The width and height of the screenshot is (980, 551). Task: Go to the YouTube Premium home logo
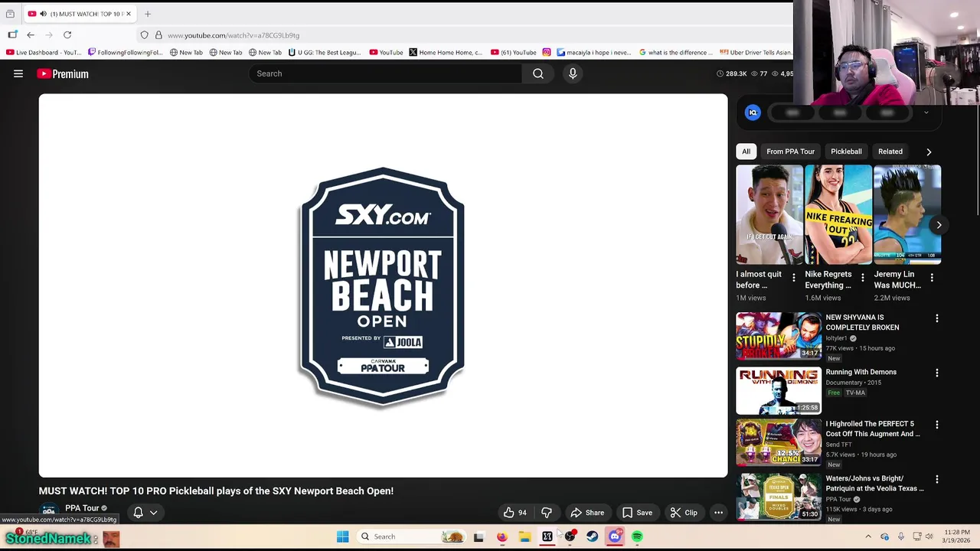point(63,73)
